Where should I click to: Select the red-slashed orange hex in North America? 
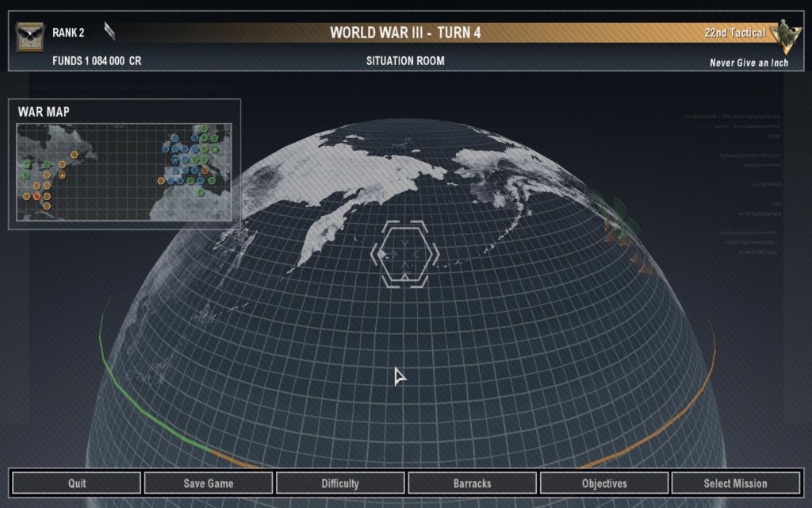pyautogui.click(x=36, y=197)
